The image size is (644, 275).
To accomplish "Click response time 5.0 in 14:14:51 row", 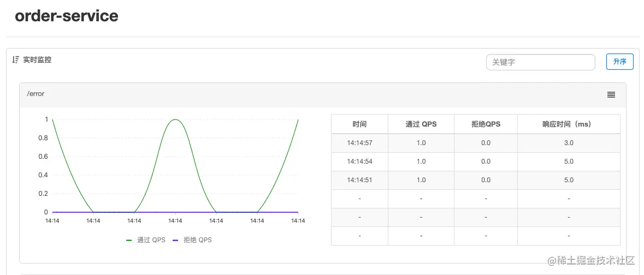I will point(569,180).
